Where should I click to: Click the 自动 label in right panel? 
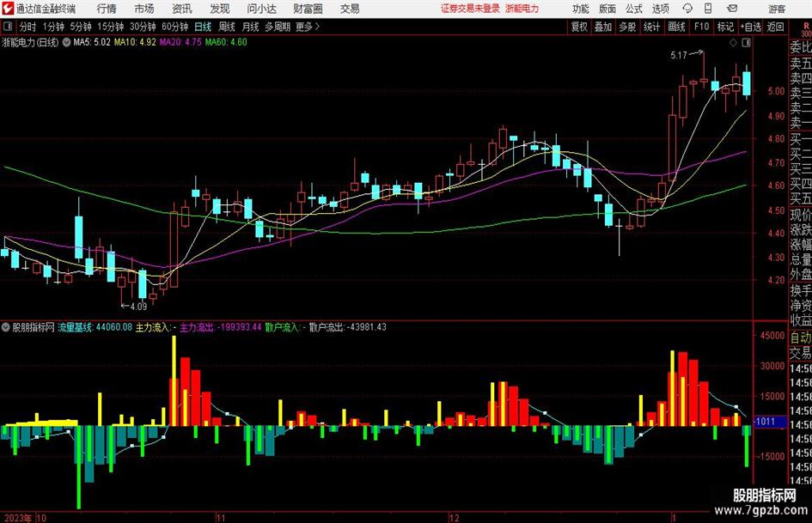[x=801, y=338]
